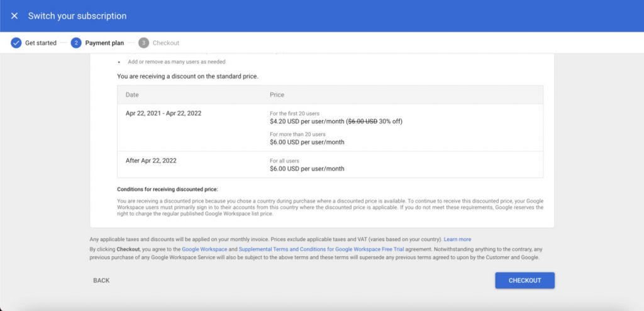Screen dimensions: 644x311
Task: Click the Price column header
Action: pos(277,94)
